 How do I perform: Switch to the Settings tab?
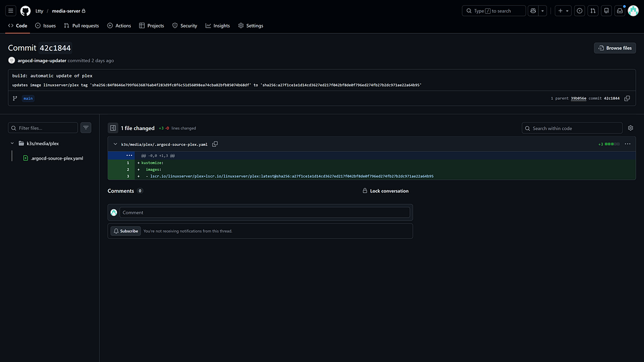(250, 25)
